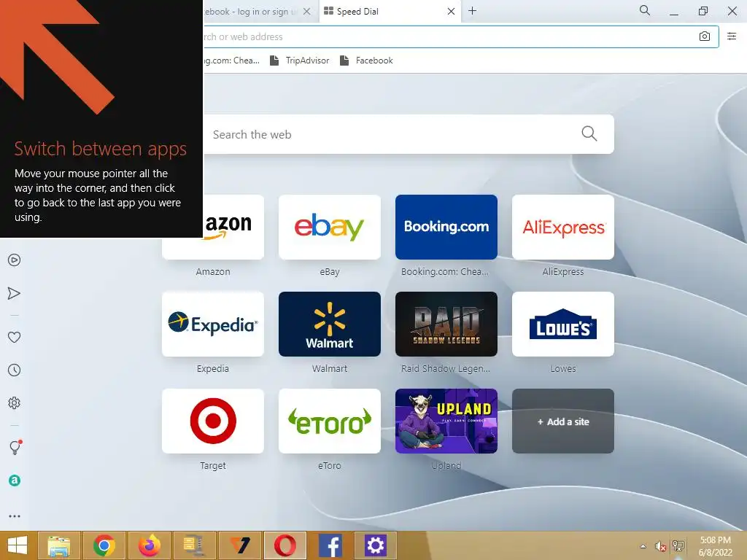Open the Raid Shadow Legends tile
Image resolution: width=747 pixels, height=560 pixels.
click(446, 324)
